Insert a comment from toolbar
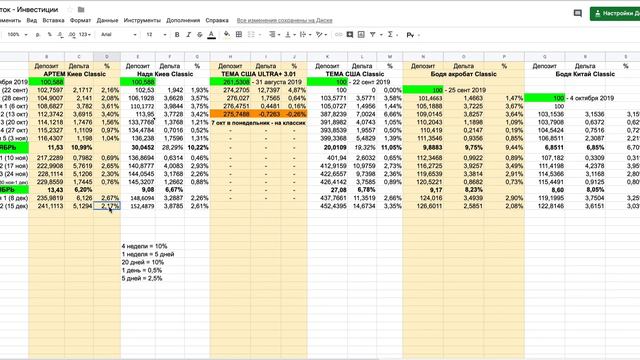640x360 pixels. coord(350,35)
